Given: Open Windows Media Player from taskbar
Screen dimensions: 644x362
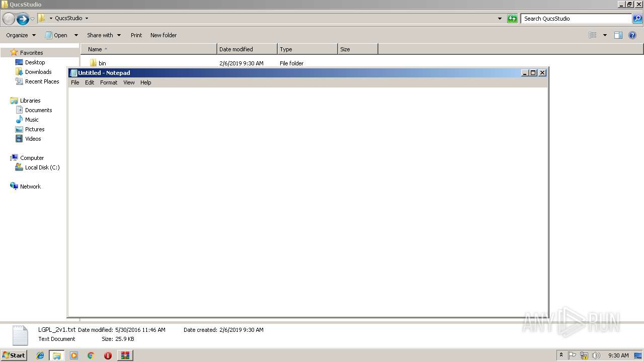Looking at the screenshot, I should click(74, 355).
